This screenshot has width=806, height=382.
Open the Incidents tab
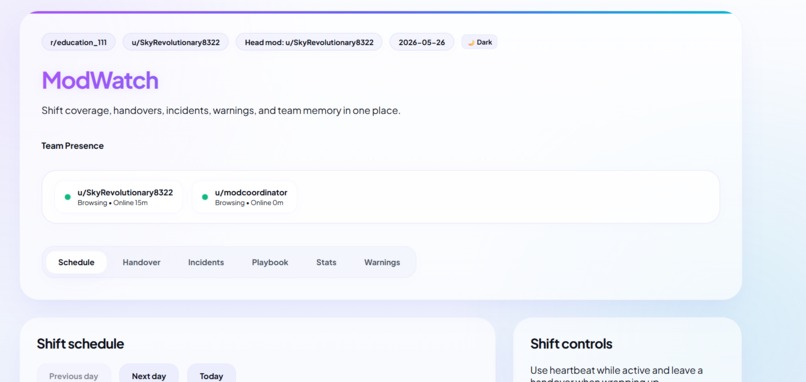pos(206,262)
